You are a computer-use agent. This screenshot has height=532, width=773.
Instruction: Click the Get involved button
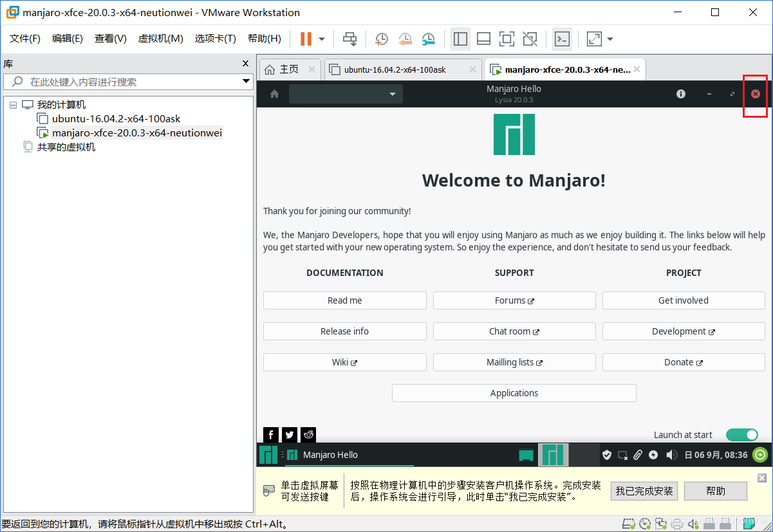684,300
